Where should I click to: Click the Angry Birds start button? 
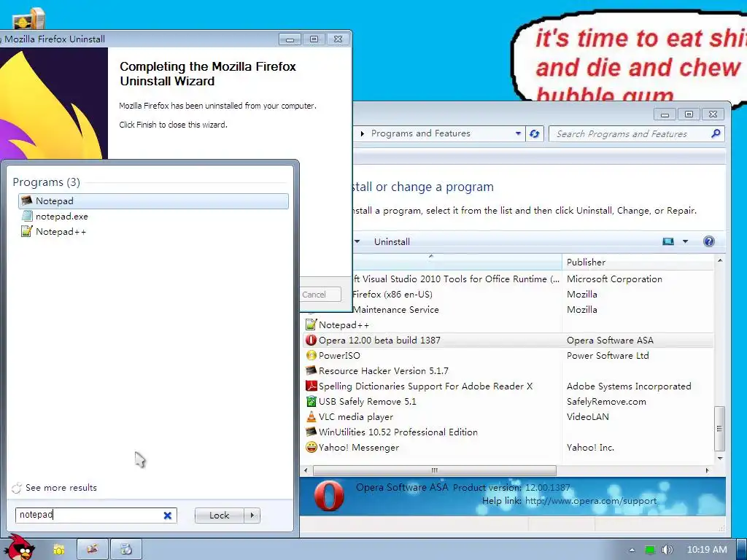pyautogui.click(x=21, y=548)
